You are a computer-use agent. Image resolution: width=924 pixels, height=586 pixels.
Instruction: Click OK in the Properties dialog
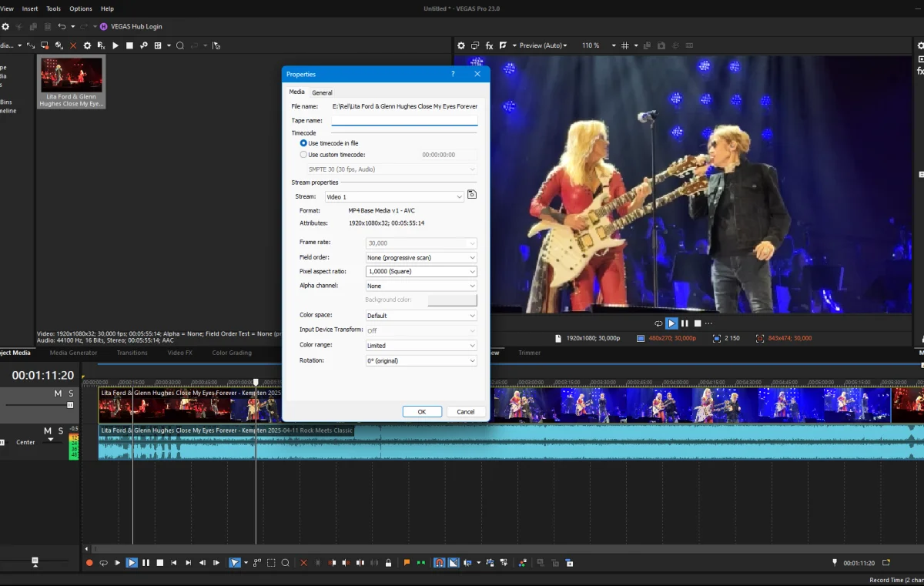[421, 412]
